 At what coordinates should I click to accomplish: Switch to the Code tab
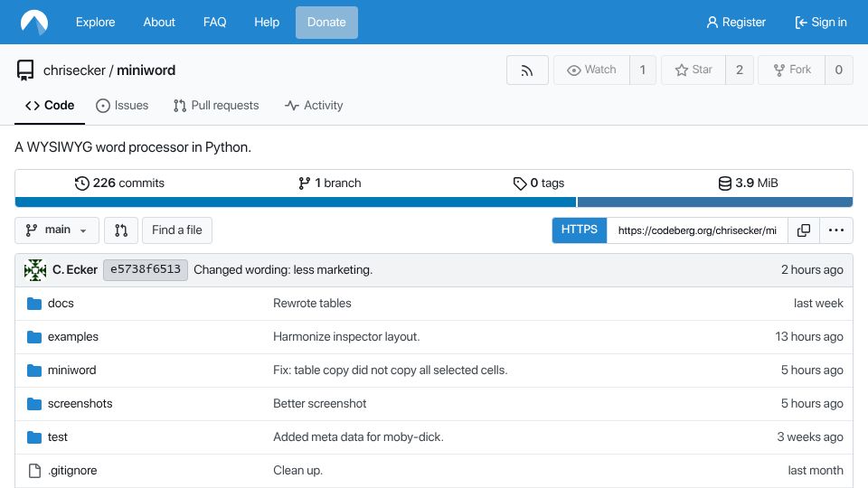[50, 105]
